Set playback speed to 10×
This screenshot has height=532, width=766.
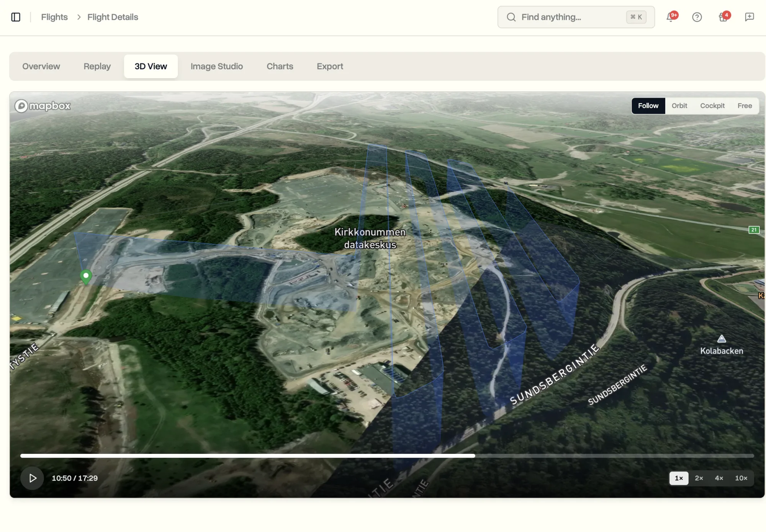[x=741, y=478]
